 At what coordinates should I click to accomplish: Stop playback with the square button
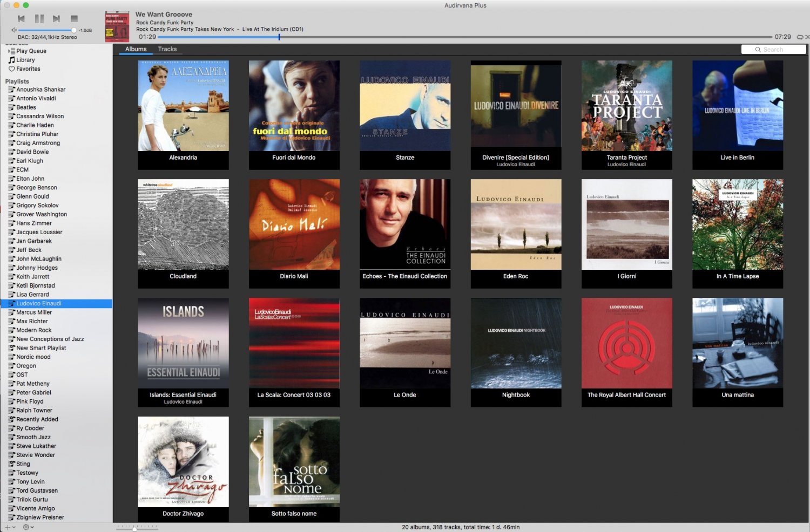[74, 19]
